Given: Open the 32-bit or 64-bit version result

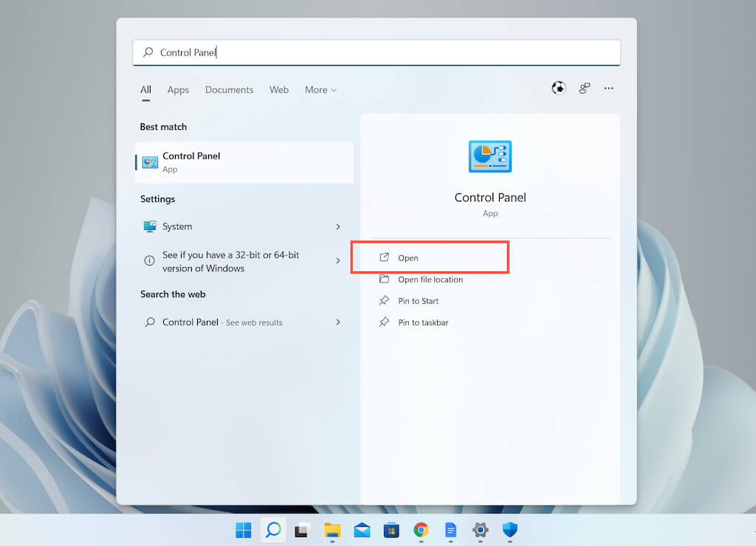Looking at the screenshot, I should pyautogui.click(x=242, y=261).
